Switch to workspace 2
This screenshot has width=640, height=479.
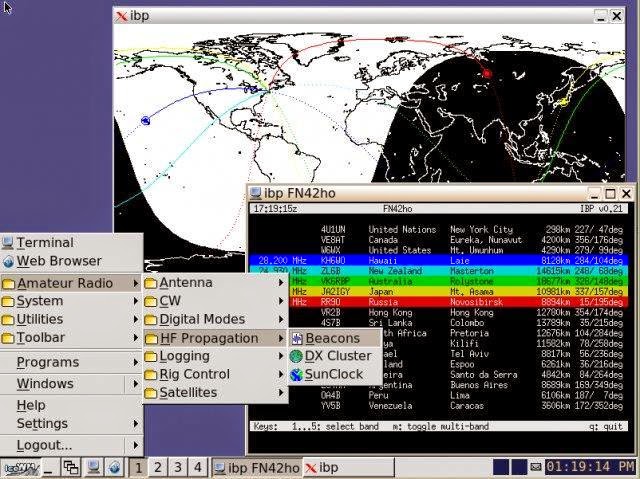pos(158,468)
